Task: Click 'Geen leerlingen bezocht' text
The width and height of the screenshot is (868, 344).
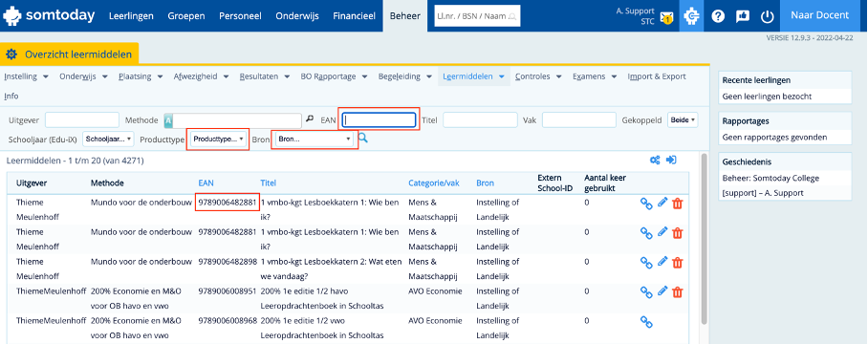Action: [x=768, y=97]
